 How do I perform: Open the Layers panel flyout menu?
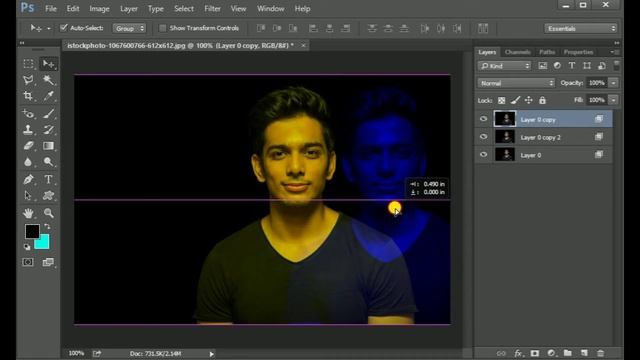tap(615, 52)
